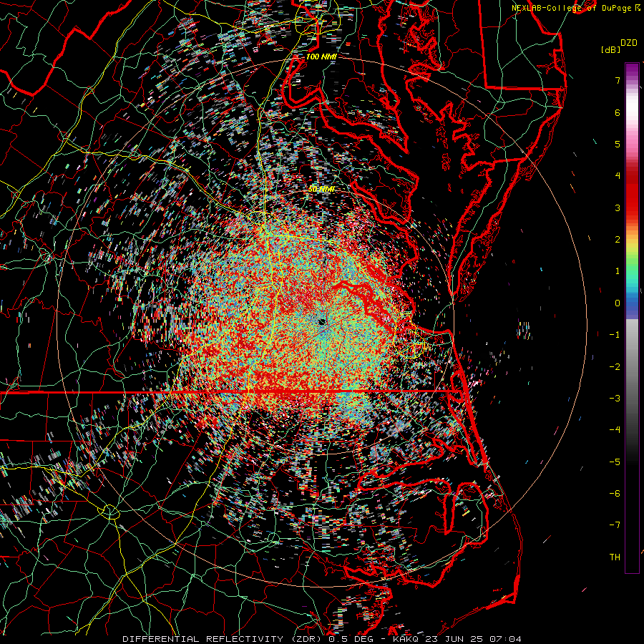This screenshot has height=644, width=644.
Task: Click the scale value 5
Action: [x=618, y=144]
